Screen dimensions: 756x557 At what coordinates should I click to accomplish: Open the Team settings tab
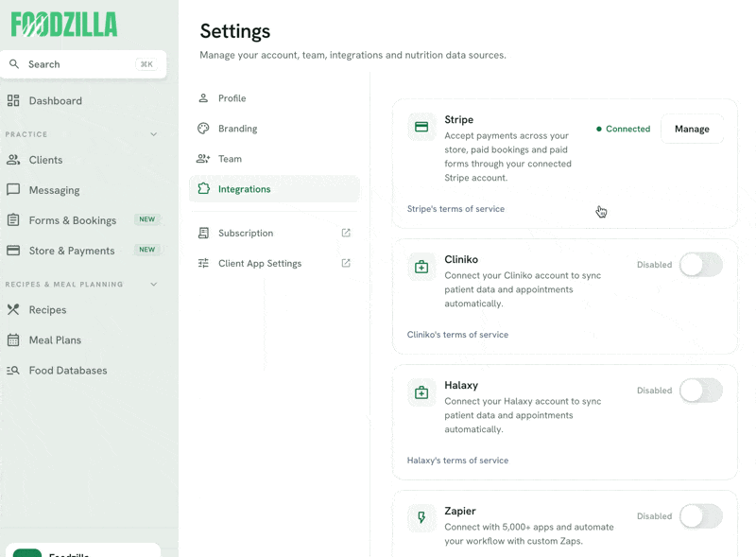click(x=274, y=159)
